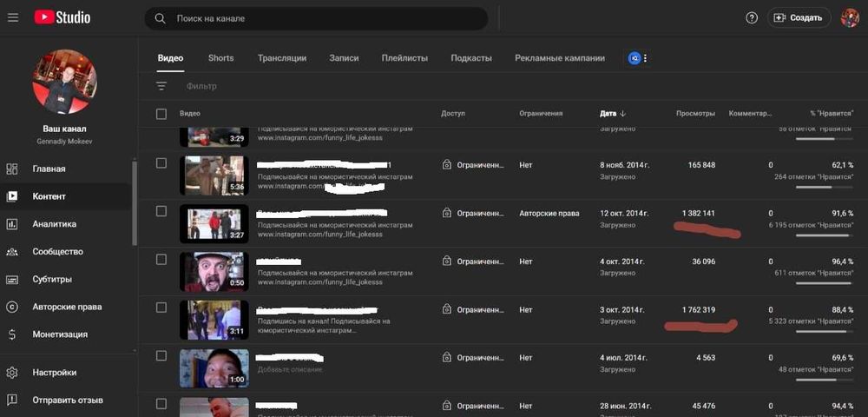868x417 pixels.
Task: Click access lock icon for 3 окт. 2014 video
Action: click(447, 310)
